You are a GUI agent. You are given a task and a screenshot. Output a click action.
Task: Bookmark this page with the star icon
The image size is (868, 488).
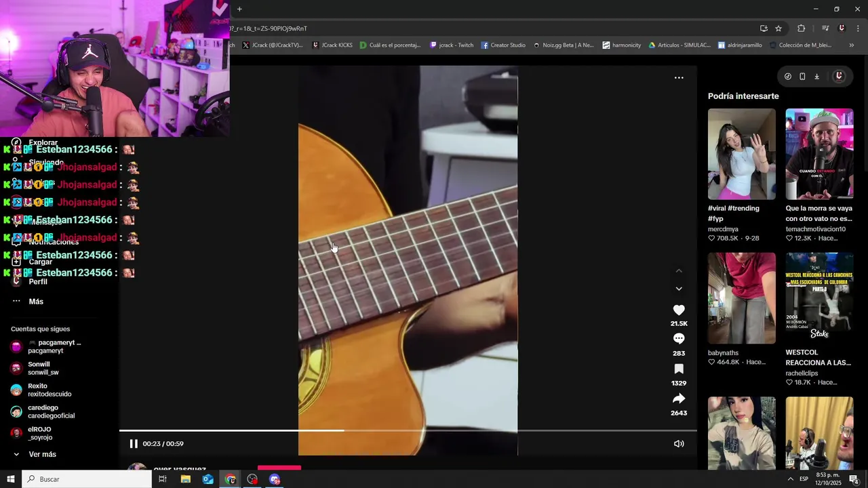[778, 28]
